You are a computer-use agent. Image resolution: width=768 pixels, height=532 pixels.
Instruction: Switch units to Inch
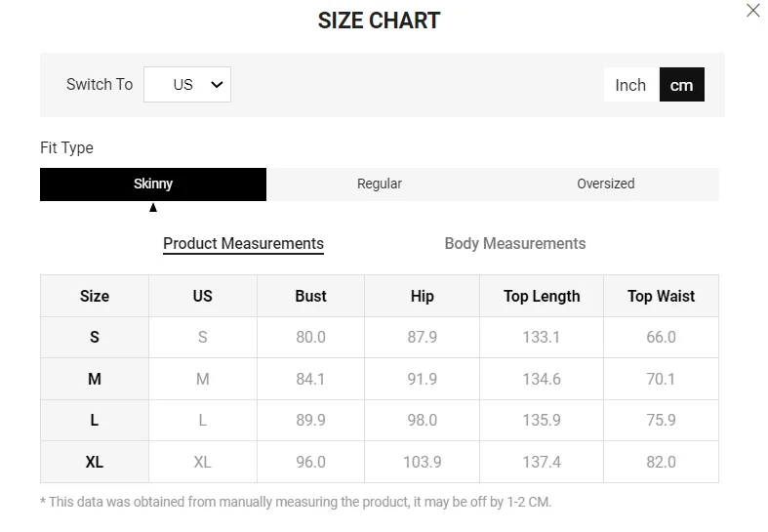click(630, 85)
